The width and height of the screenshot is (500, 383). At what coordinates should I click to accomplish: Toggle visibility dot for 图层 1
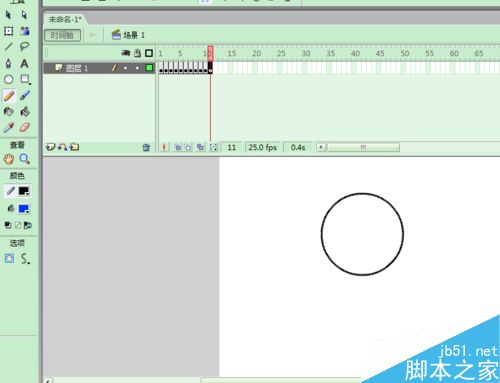tap(126, 68)
